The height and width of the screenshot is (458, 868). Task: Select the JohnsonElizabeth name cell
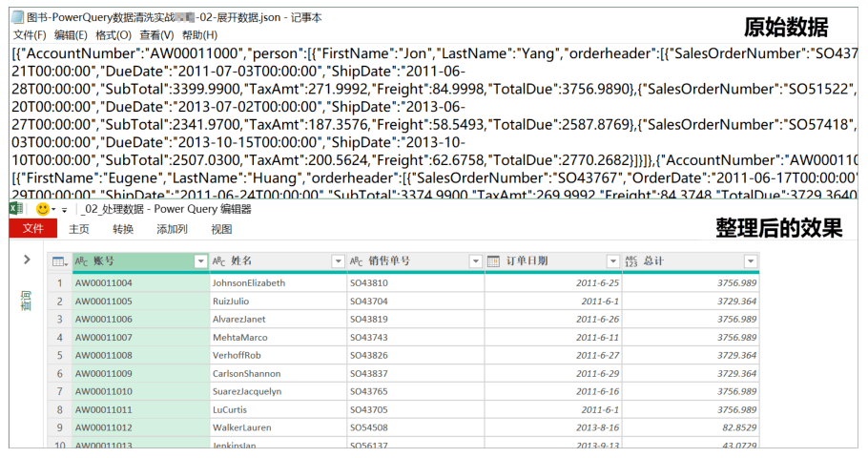point(278,283)
